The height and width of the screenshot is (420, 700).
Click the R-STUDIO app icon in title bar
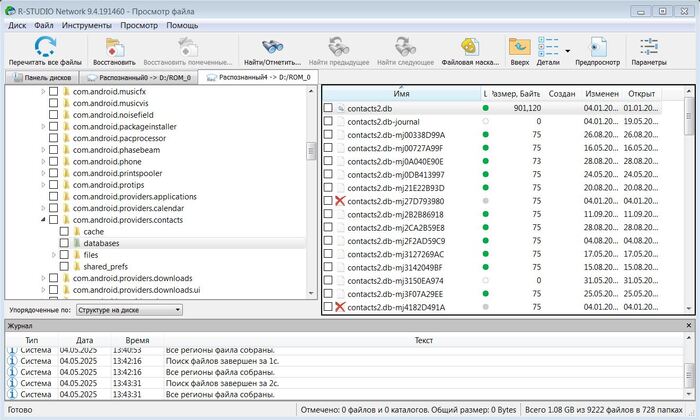pyautogui.click(x=10, y=11)
